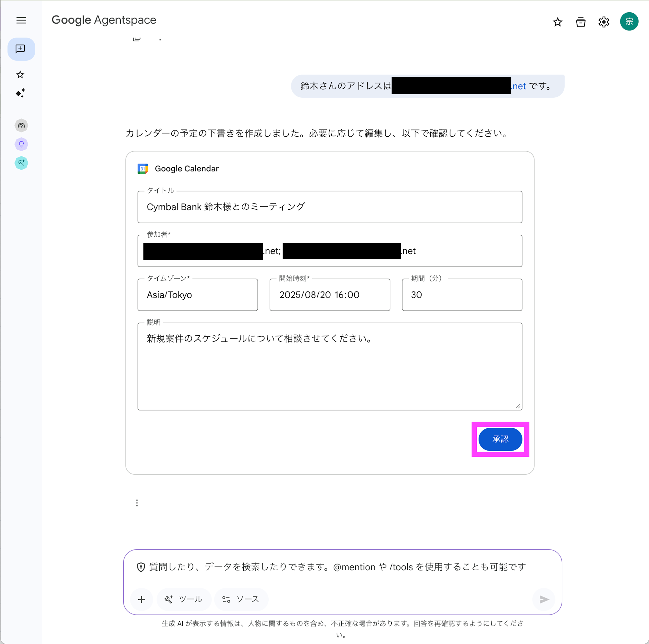Click the message starting カレンダーの予定の下書き
The width and height of the screenshot is (649, 644).
click(317, 133)
